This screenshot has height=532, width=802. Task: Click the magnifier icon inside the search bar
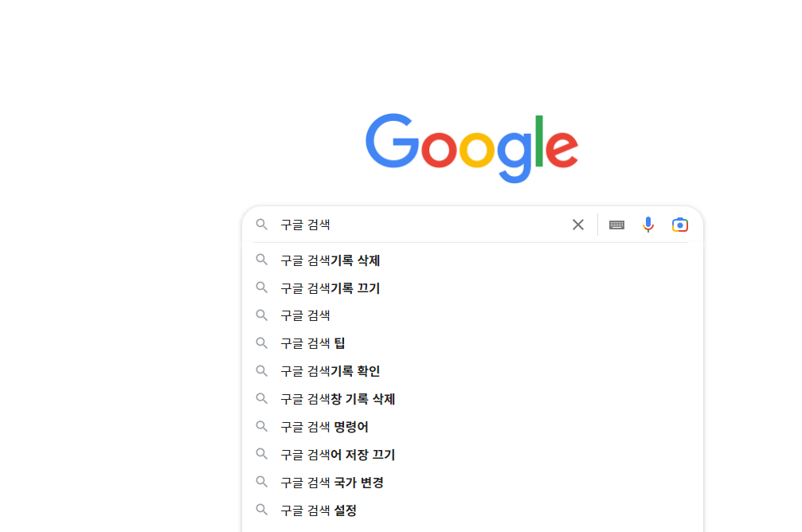tap(262, 225)
